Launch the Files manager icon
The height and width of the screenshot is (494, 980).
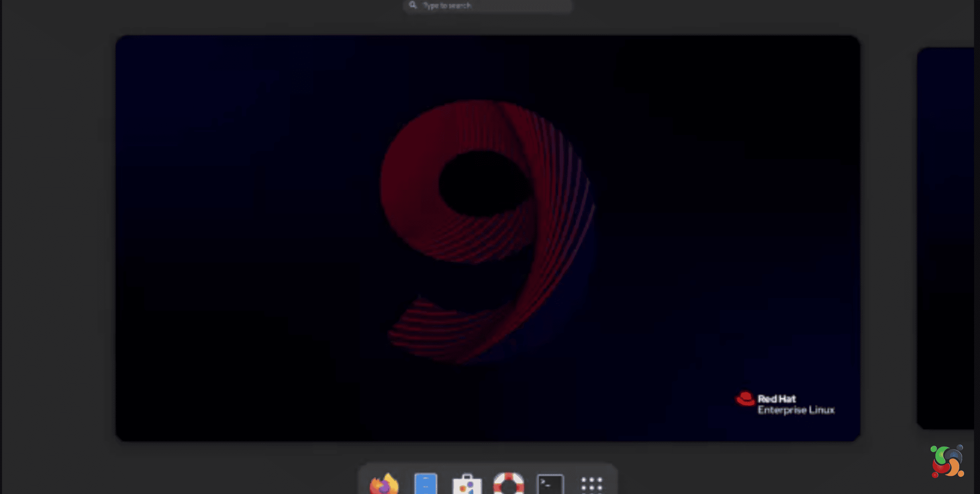(x=425, y=483)
